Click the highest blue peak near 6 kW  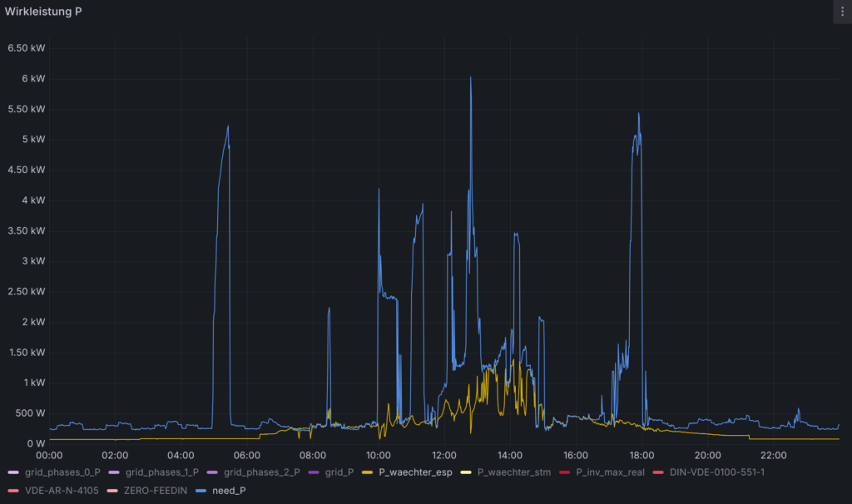pos(471,78)
